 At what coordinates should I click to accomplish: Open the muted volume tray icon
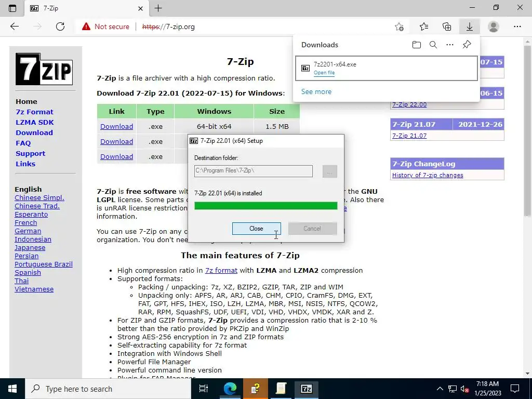click(465, 389)
